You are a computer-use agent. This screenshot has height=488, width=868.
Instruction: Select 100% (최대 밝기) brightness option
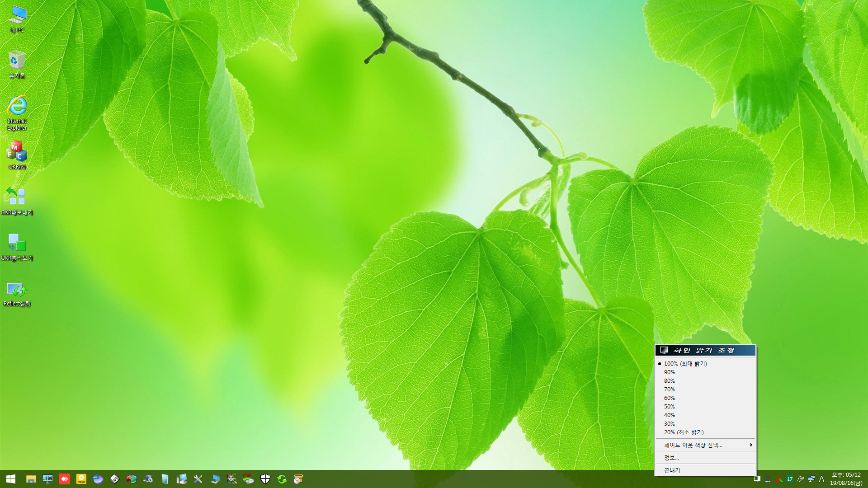(x=705, y=364)
